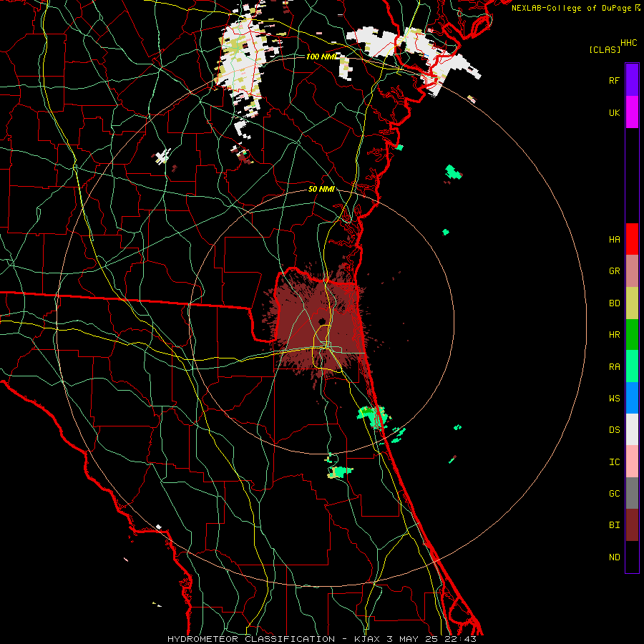Viewport: 644px width, 644px height.
Task: Click the 'GR' legend label
Action: click(614, 271)
